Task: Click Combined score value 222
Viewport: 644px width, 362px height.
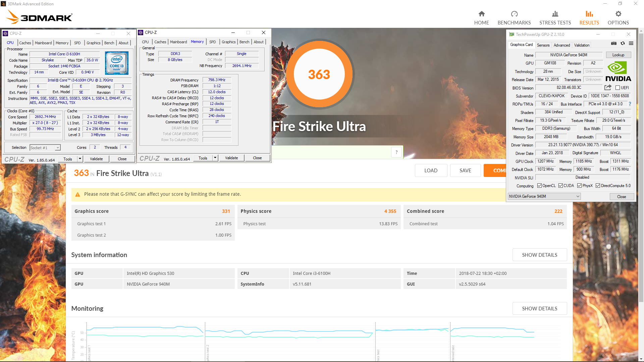Action: point(558,211)
